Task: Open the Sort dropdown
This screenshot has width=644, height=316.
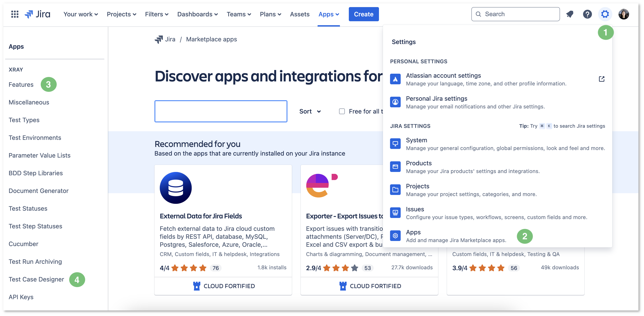Action: click(310, 111)
